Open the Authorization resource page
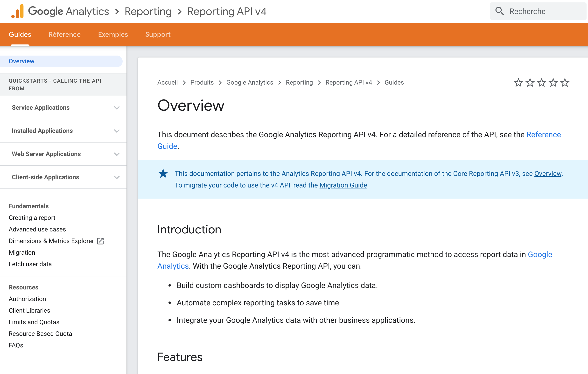The height and width of the screenshot is (374, 588). tap(27, 299)
